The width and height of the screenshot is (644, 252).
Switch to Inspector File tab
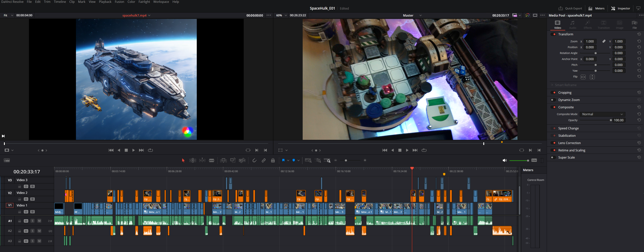(x=634, y=25)
